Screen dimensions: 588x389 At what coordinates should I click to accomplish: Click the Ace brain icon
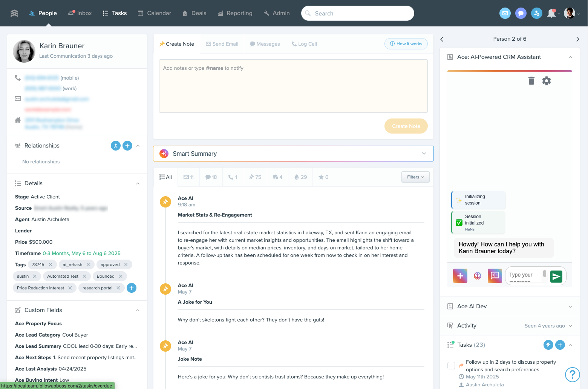click(478, 276)
